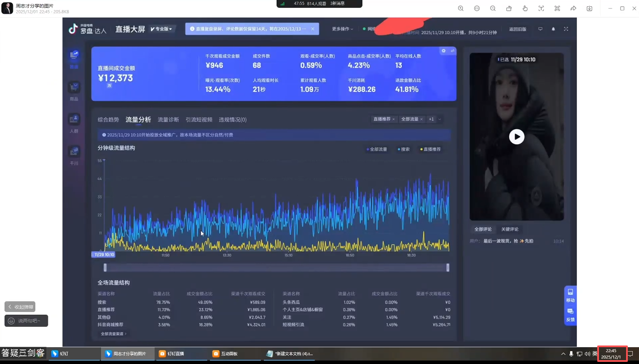Toggle the 搜索 legend series

(403, 149)
